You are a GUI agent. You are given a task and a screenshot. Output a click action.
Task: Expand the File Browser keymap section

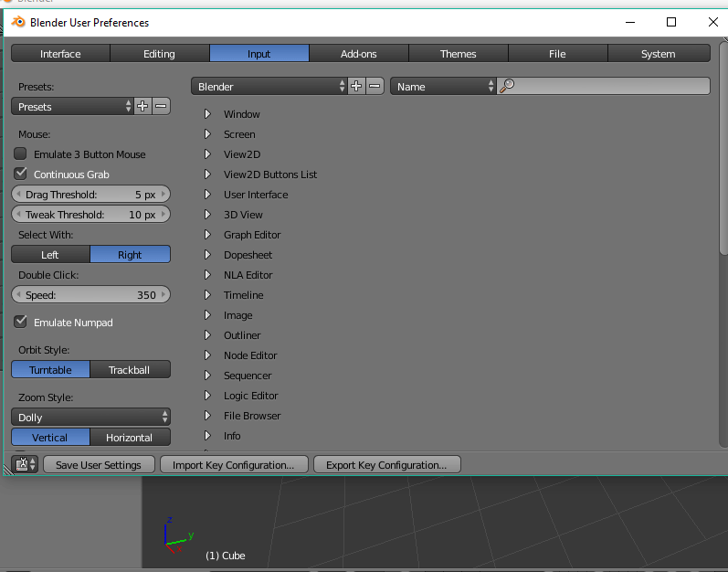click(207, 416)
